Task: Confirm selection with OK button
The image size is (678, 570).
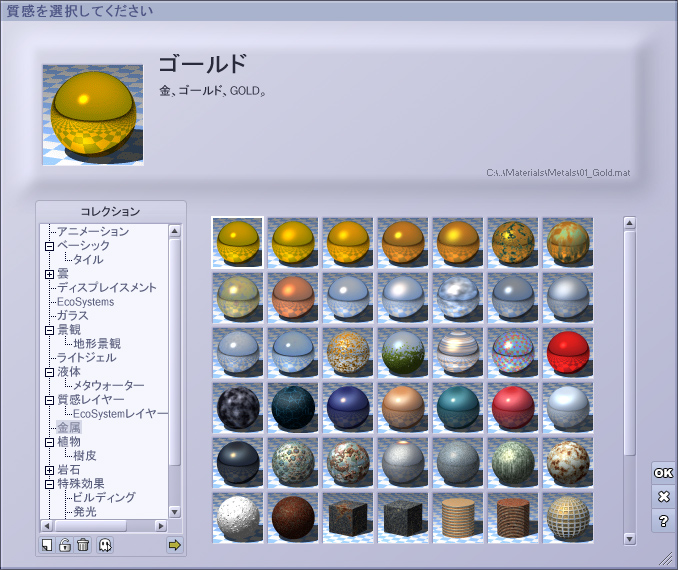Action: pos(663,473)
